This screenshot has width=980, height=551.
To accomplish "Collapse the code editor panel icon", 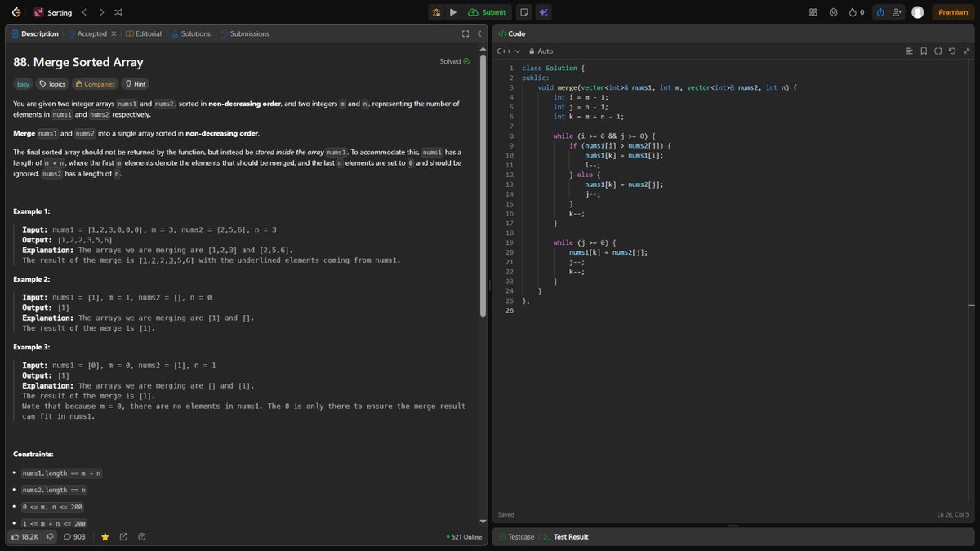I will point(966,51).
